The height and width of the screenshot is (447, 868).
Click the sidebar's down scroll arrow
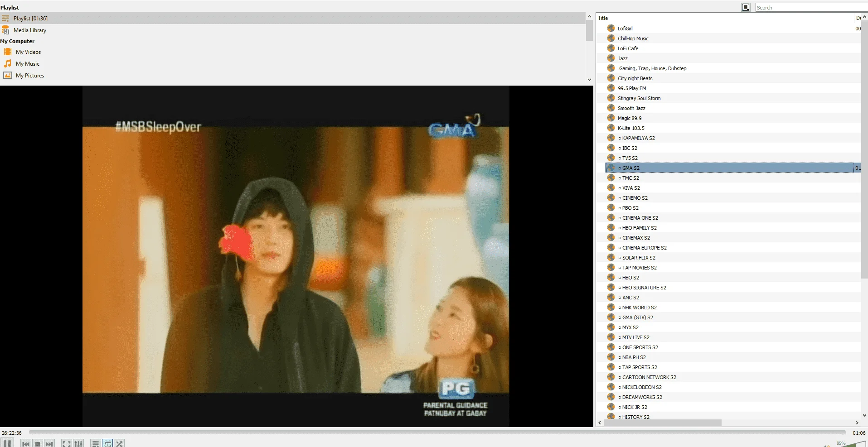pyautogui.click(x=589, y=80)
